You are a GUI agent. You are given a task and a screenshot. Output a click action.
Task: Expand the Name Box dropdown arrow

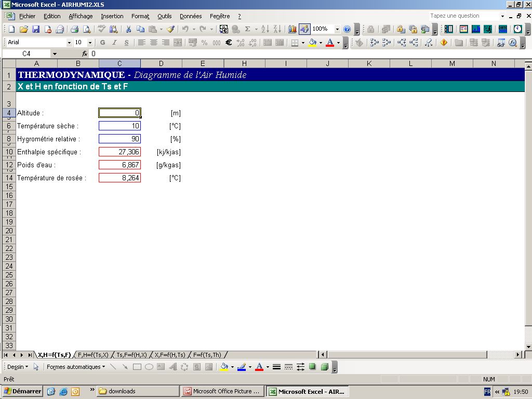(55, 54)
